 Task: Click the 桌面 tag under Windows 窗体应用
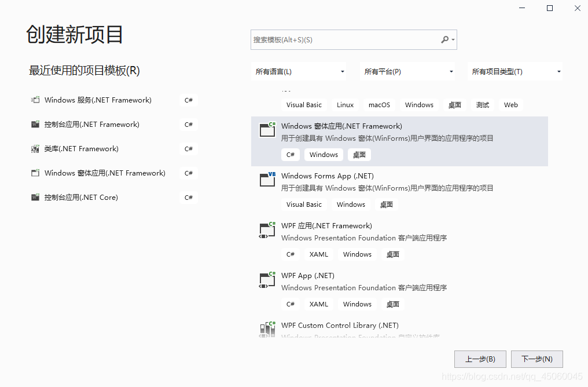359,155
